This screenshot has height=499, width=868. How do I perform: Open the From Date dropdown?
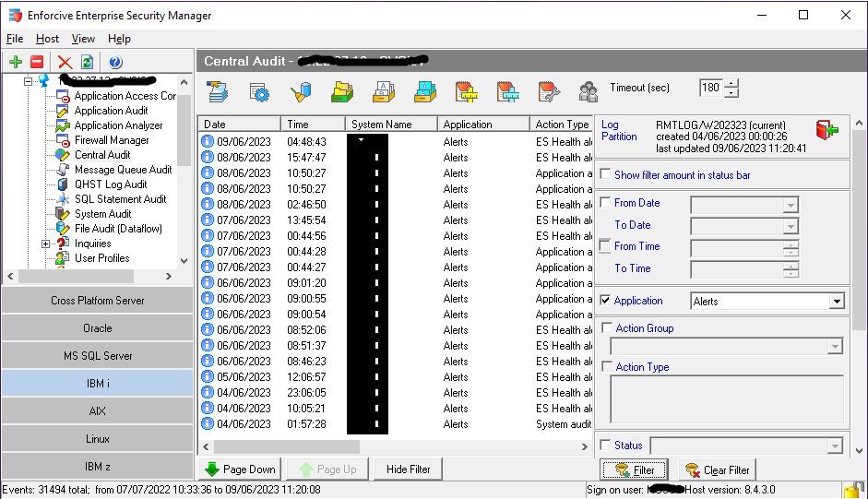(791, 206)
